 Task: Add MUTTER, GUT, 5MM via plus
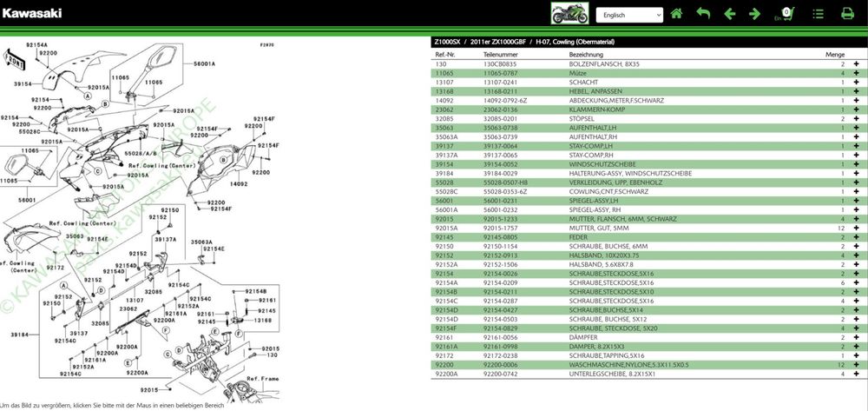coord(857,229)
